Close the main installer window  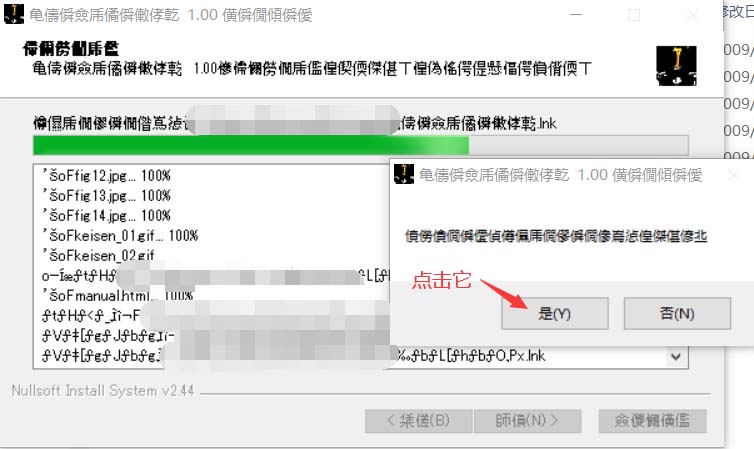pyautogui.click(x=692, y=15)
